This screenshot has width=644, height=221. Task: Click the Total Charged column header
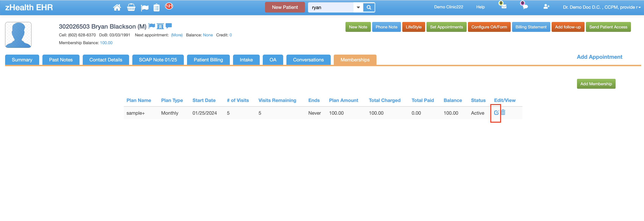384,100
